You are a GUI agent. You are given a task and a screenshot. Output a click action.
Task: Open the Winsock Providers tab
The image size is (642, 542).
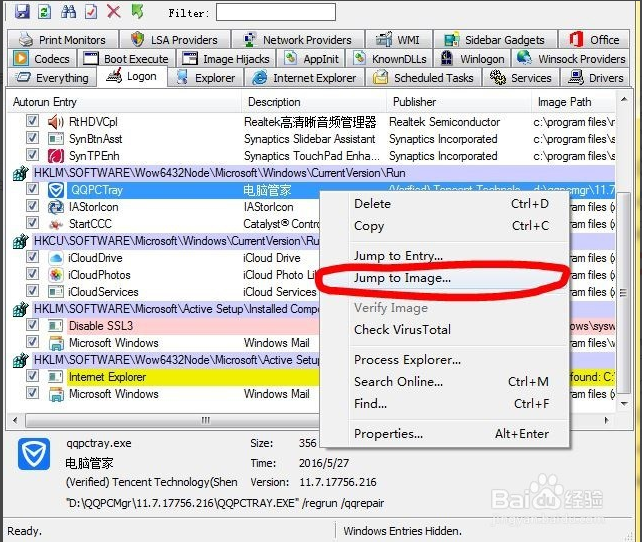point(571,59)
